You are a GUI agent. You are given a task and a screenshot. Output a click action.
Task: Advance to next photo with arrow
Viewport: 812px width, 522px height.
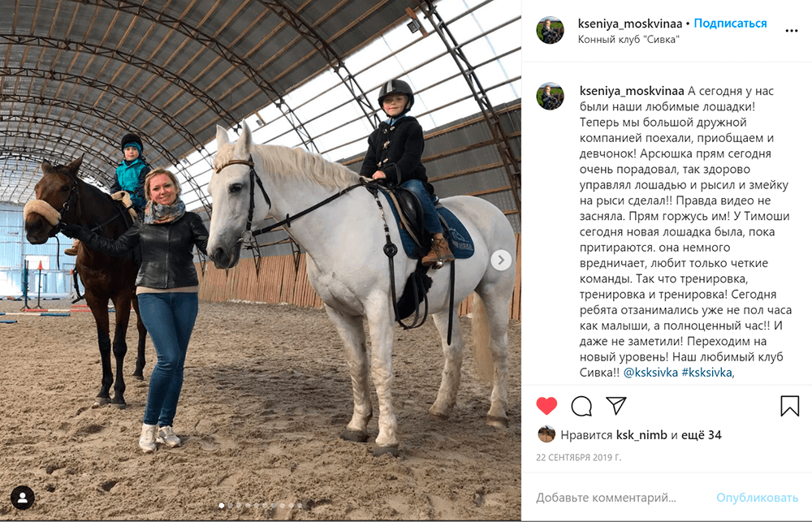click(501, 260)
